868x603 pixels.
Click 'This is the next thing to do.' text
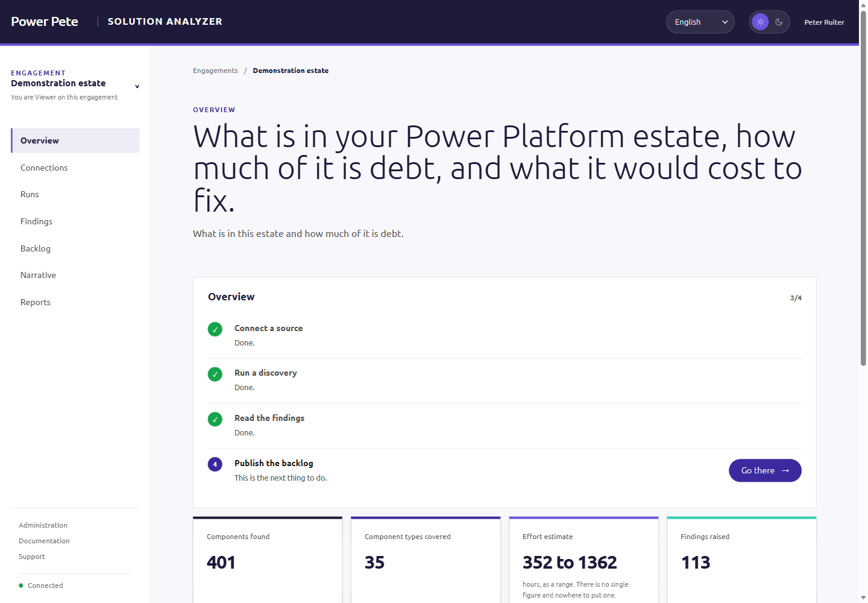click(x=280, y=478)
